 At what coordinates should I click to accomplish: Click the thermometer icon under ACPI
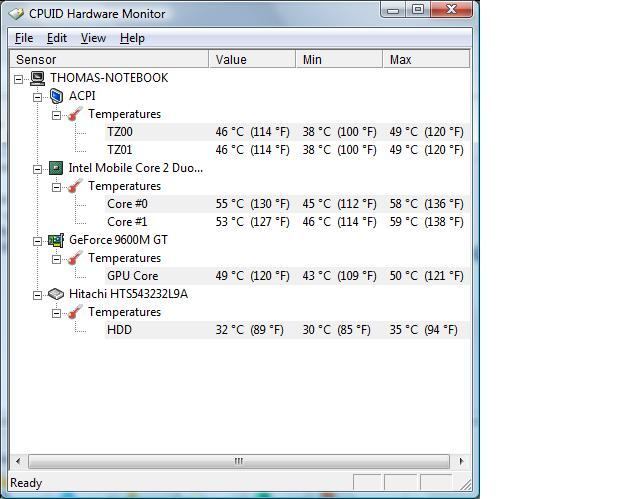tap(75, 114)
